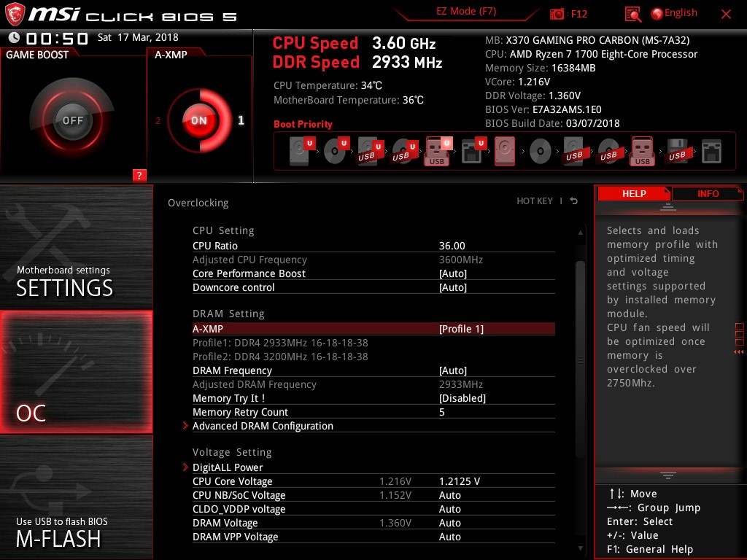
Task: Click the settings list scrollbar up arrow
Action: pos(580,233)
